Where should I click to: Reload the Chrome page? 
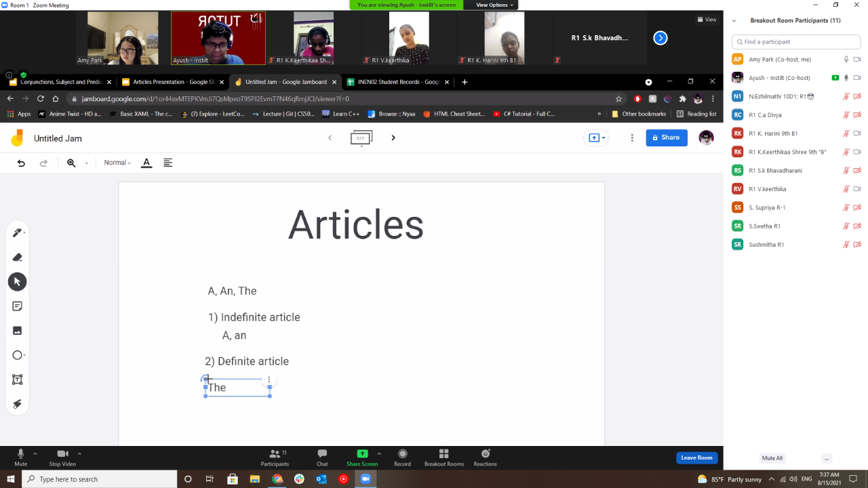pos(40,98)
